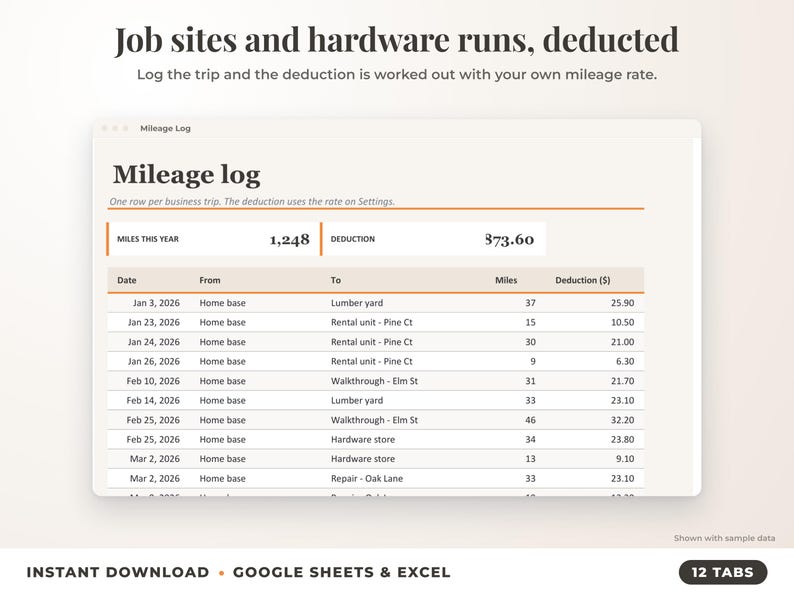Screen dimensions: 794x596
Task: Select the 9.10 deduction cell
Action: (x=625, y=459)
